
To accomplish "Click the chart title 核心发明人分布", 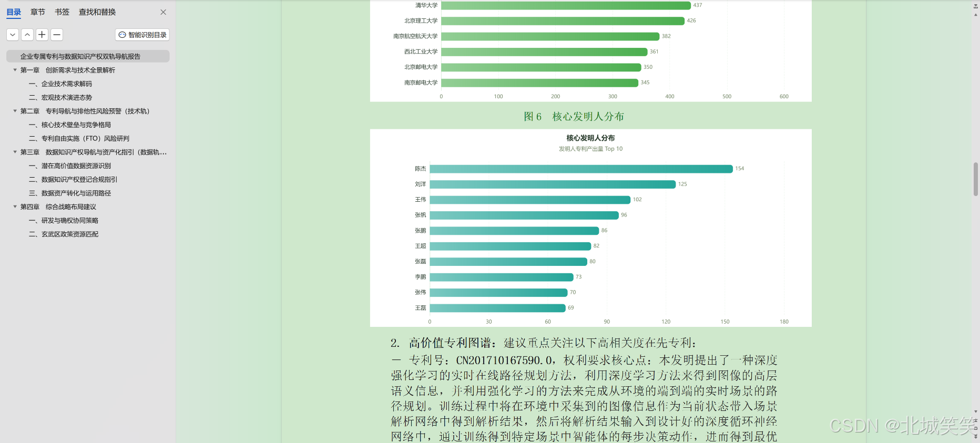I will point(590,138).
